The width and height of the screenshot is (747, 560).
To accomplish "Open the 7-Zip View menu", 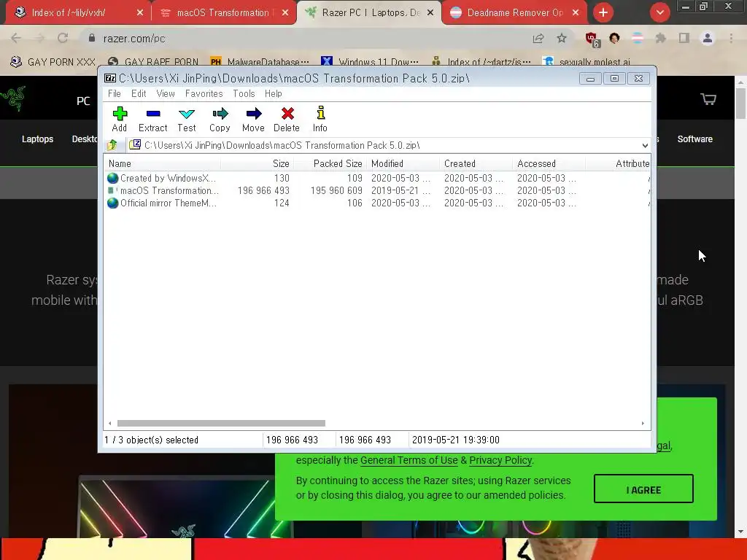I will click(166, 94).
